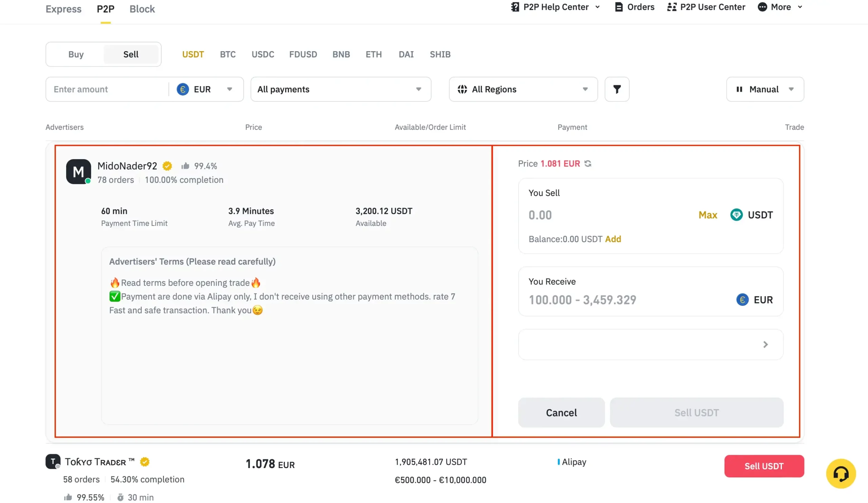This screenshot has height=503, width=868.
Task: Click the EUR currency icon in You Receive
Action: coord(742,299)
